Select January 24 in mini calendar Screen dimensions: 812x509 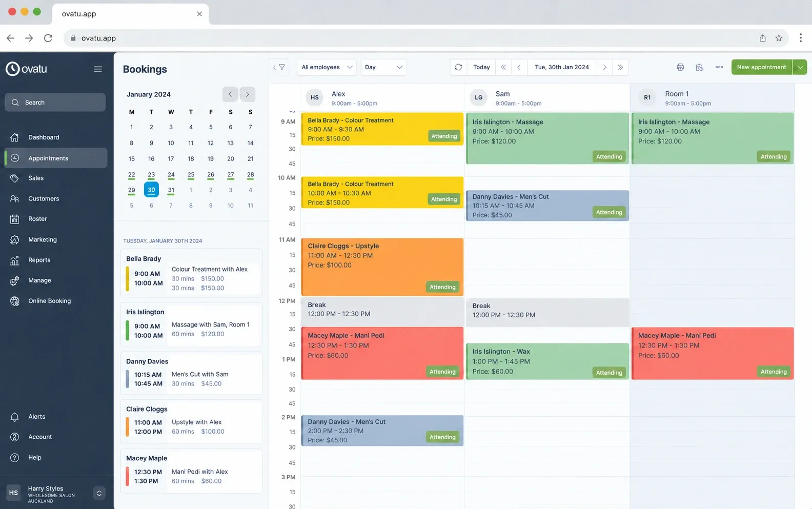[x=171, y=175]
